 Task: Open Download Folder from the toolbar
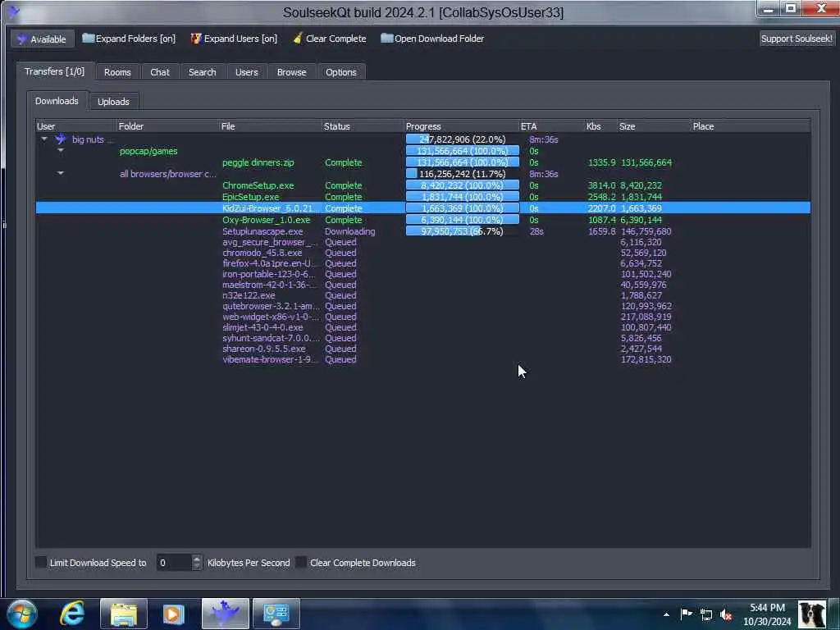coord(432,39)
